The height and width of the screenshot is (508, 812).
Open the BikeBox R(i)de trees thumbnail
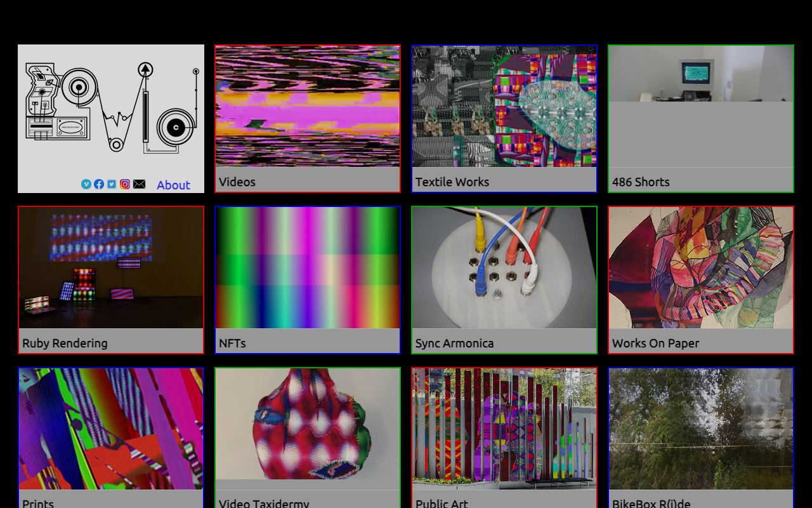[701, 429]
